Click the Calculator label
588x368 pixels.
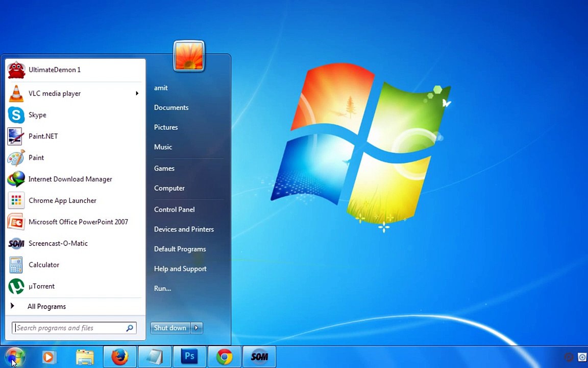(44, 265)
